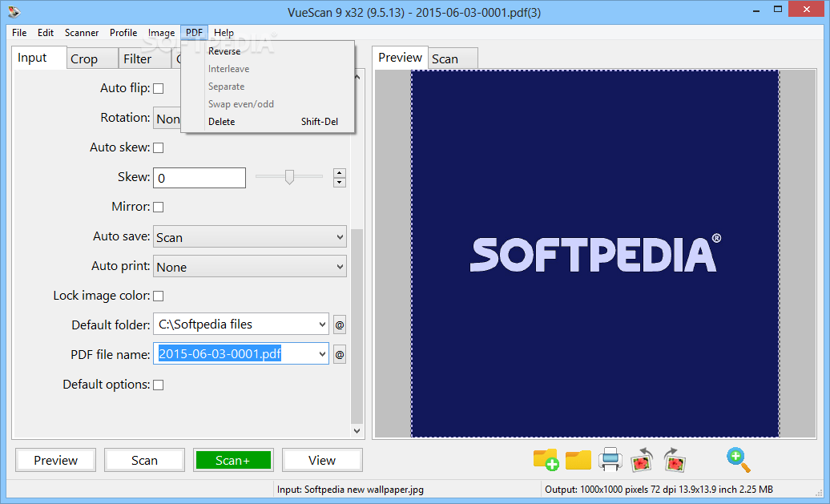
Task: Expand the Default folder dropdown arrow
Action: [322, 325]
